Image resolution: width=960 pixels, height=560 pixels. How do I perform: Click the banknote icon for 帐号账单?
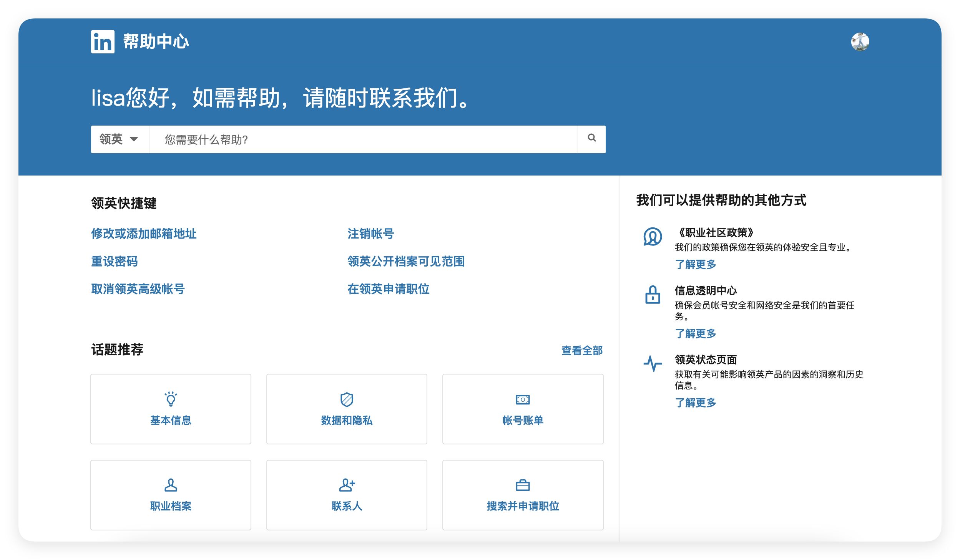pyautogui.click(x=523, y=400)
